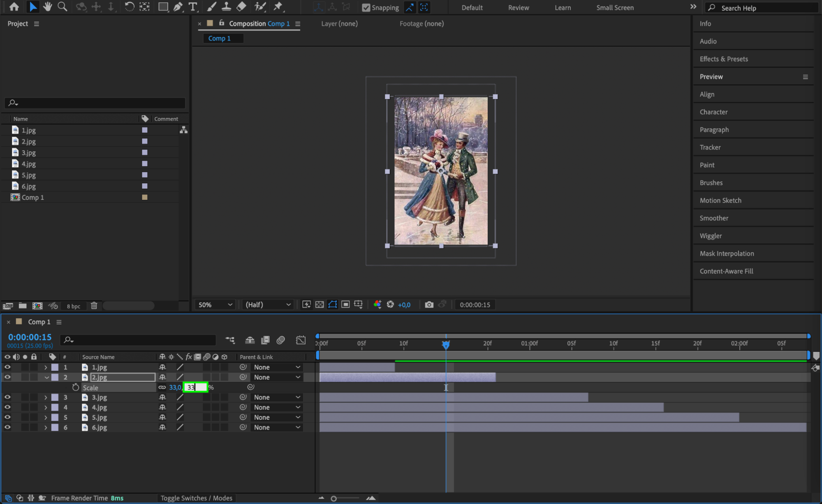Hide the 6.jpg layer eye

pyautogui.click(x=7, y=427)
